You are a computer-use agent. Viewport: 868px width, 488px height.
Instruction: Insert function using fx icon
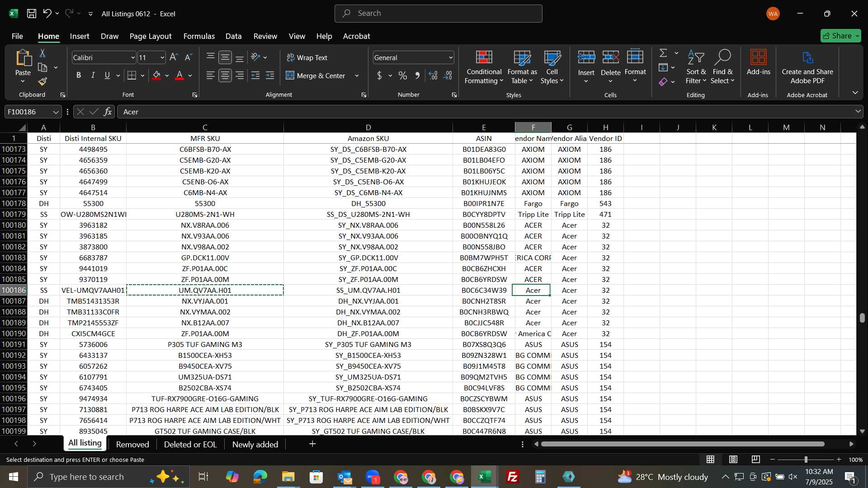(x=108, y=112)
